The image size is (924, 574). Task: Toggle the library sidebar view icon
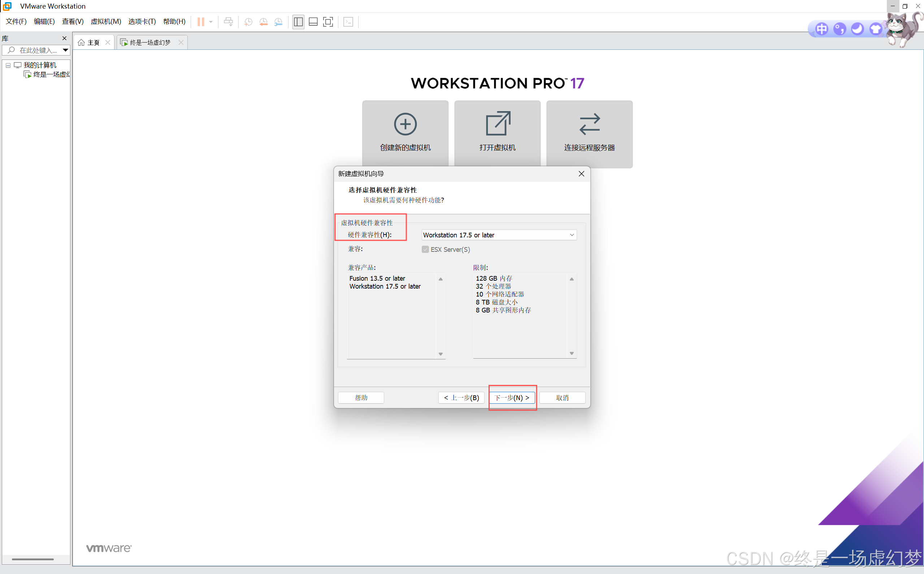298,22
